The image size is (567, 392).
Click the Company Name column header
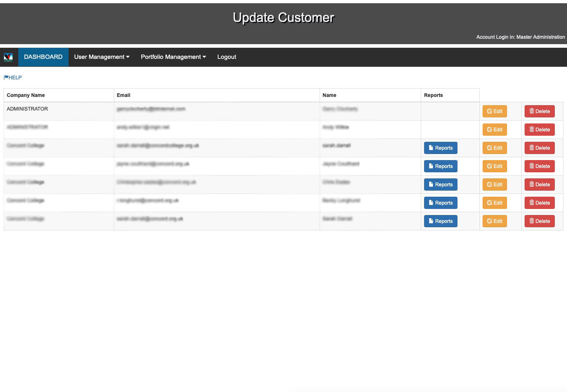coord(26,95)
